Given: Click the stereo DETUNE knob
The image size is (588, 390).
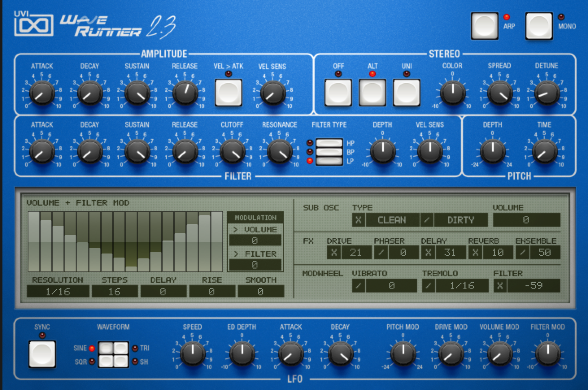Looking at the screenshot, I should (547, 93).
